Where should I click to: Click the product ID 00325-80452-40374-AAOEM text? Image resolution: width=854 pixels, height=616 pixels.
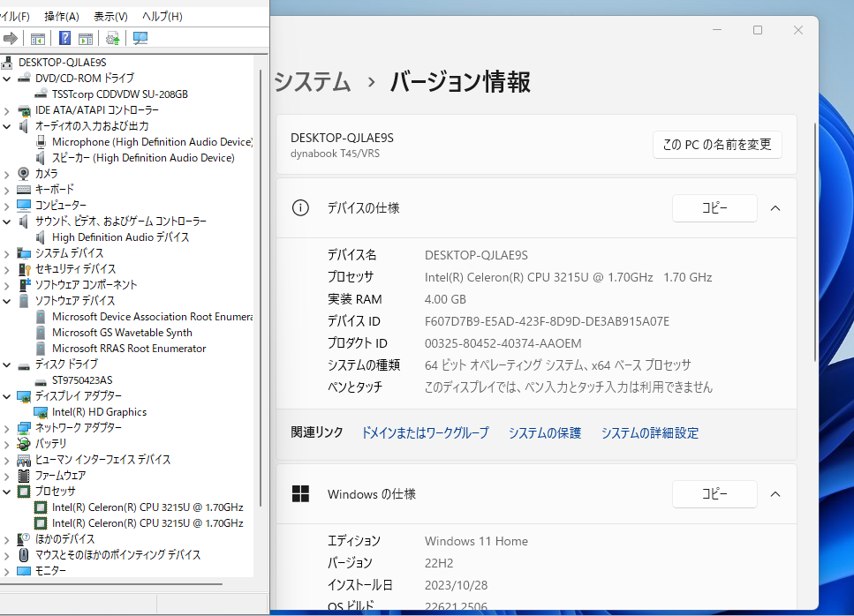tap(503, 343)
